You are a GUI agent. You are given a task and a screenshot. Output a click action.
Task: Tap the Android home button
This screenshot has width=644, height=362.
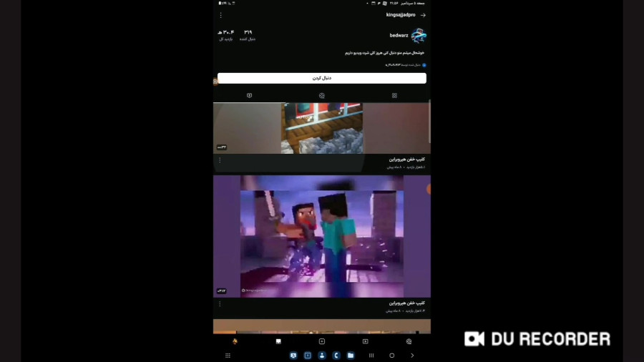392,356
